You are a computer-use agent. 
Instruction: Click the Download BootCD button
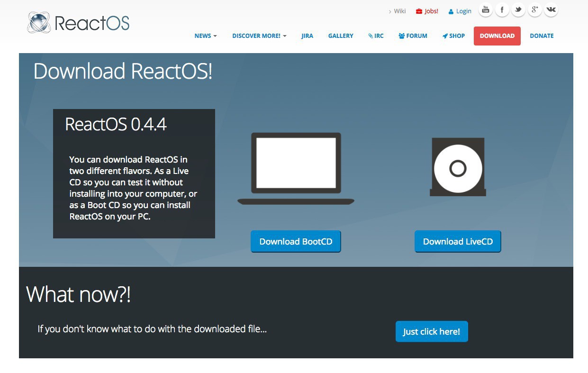click(296, 242)
